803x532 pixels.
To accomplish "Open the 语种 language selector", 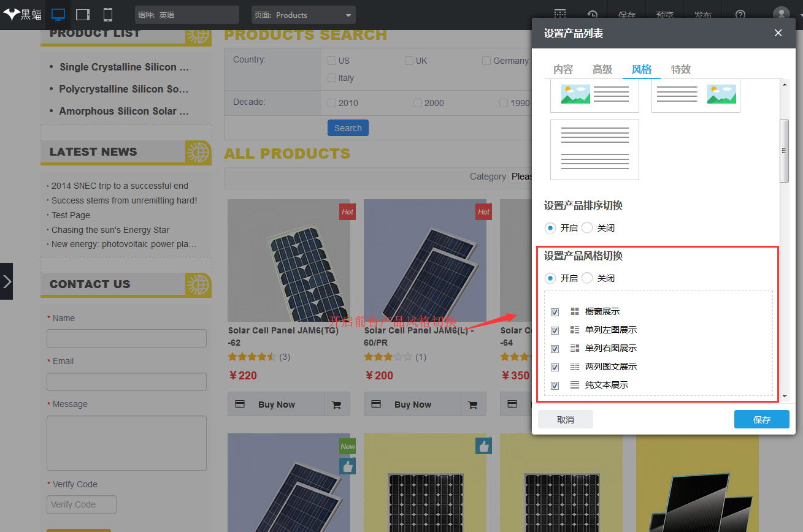I will [x=186, y=15].
